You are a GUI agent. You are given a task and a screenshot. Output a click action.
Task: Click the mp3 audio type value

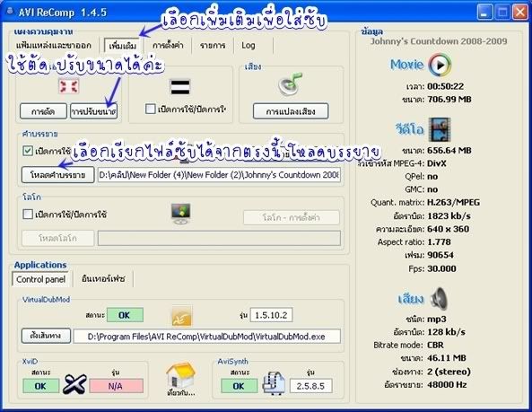[x=437, y=319]
